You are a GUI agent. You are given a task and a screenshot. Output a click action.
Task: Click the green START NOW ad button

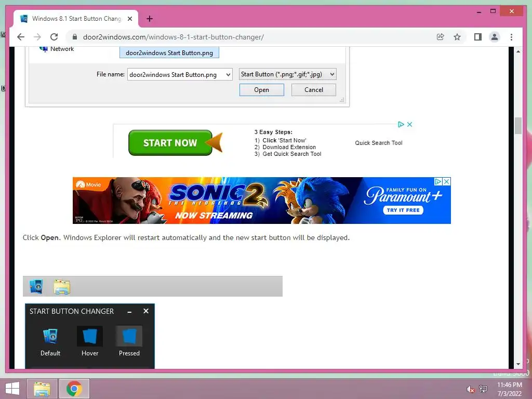pyautogui.click(x=170, y=143)
